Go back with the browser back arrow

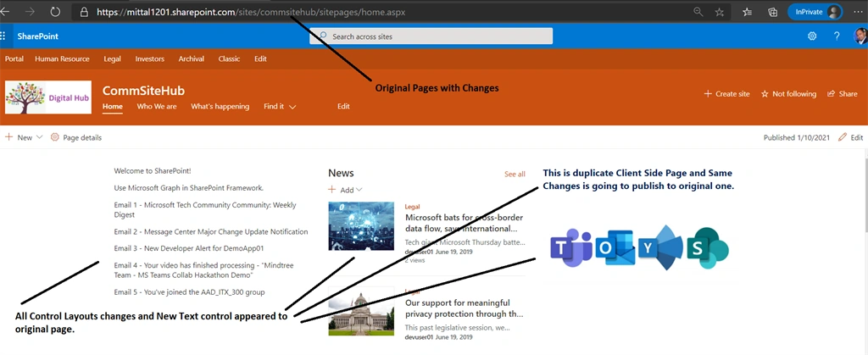[4, 12]
